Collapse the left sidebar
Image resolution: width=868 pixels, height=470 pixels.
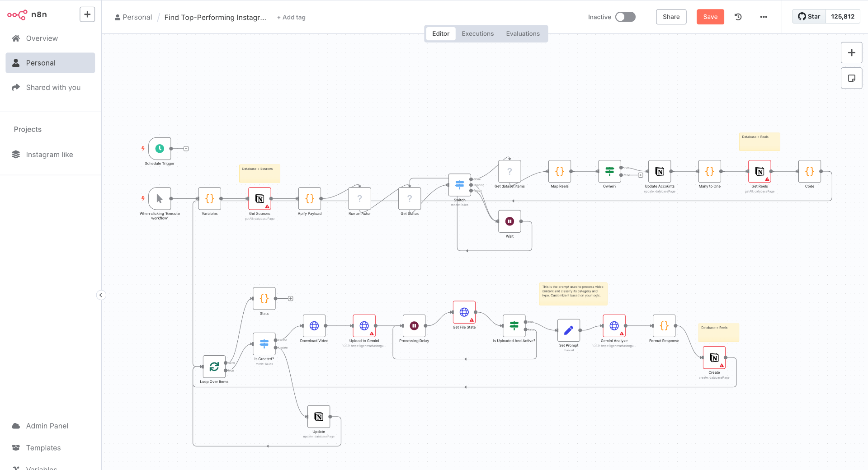101,295
